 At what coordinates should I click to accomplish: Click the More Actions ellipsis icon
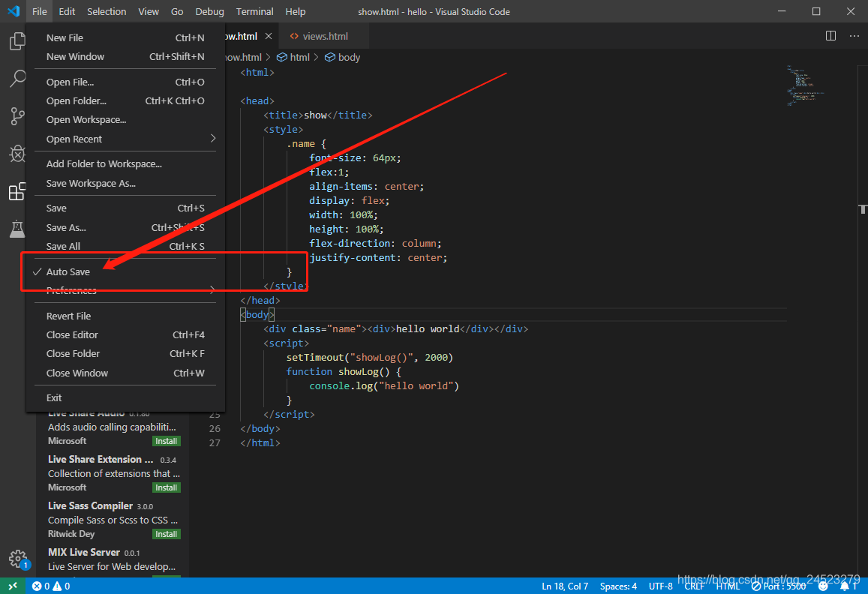[854, 35]
